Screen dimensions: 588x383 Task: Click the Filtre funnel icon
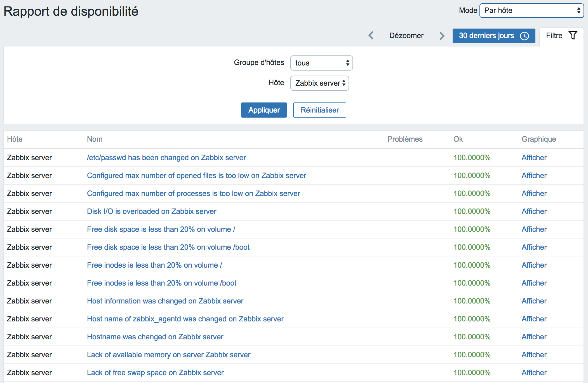[573, 35]
